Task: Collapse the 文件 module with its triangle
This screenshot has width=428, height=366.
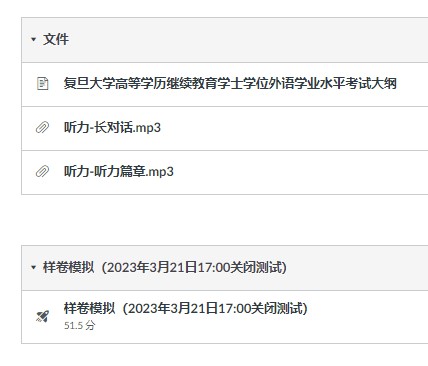Action: (33, 39)
